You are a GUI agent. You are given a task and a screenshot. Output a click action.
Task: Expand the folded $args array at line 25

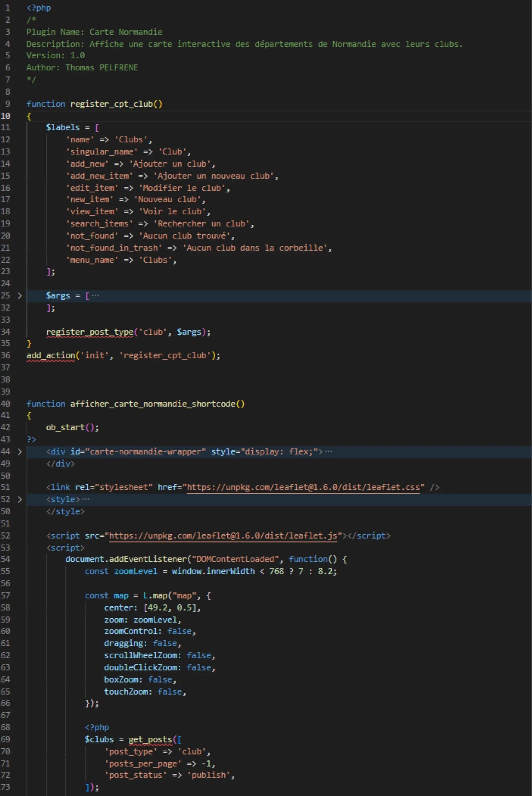(20, 296)
